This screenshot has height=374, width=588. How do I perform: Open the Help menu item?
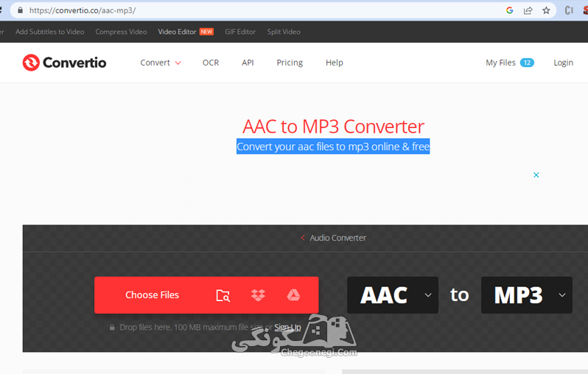pos(334,63)
